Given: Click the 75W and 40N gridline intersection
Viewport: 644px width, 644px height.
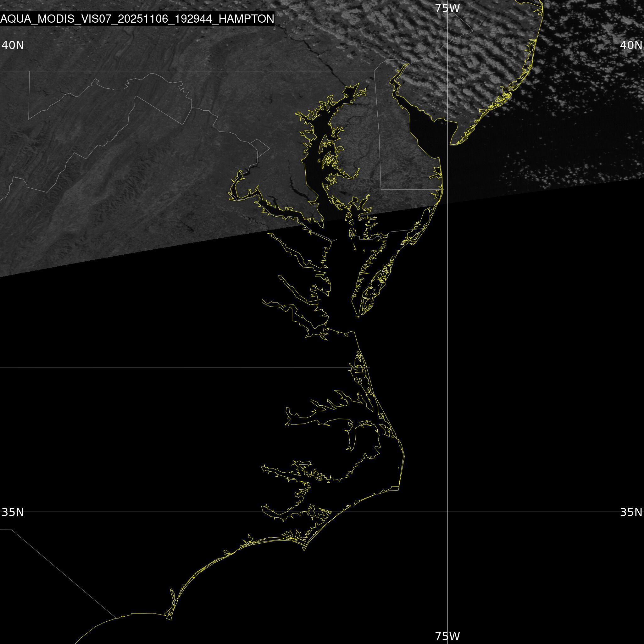Looking at the screenshot, I should click(447, 45).
